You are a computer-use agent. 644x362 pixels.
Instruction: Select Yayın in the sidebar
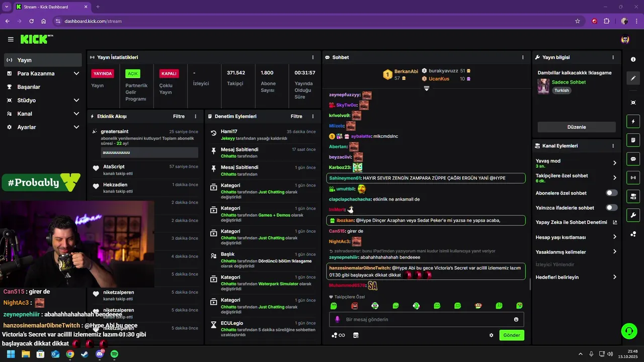(x=43, y=60)
